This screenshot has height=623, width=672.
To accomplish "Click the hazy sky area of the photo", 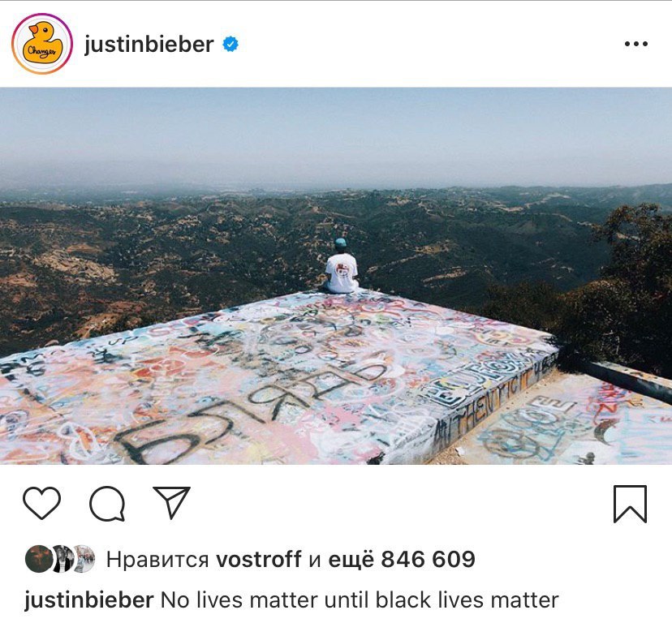I will pyautogui.click(x=336, y=133).
